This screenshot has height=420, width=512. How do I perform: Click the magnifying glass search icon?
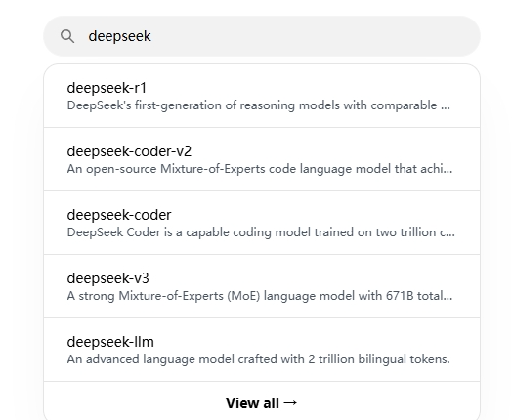point(67,36)
